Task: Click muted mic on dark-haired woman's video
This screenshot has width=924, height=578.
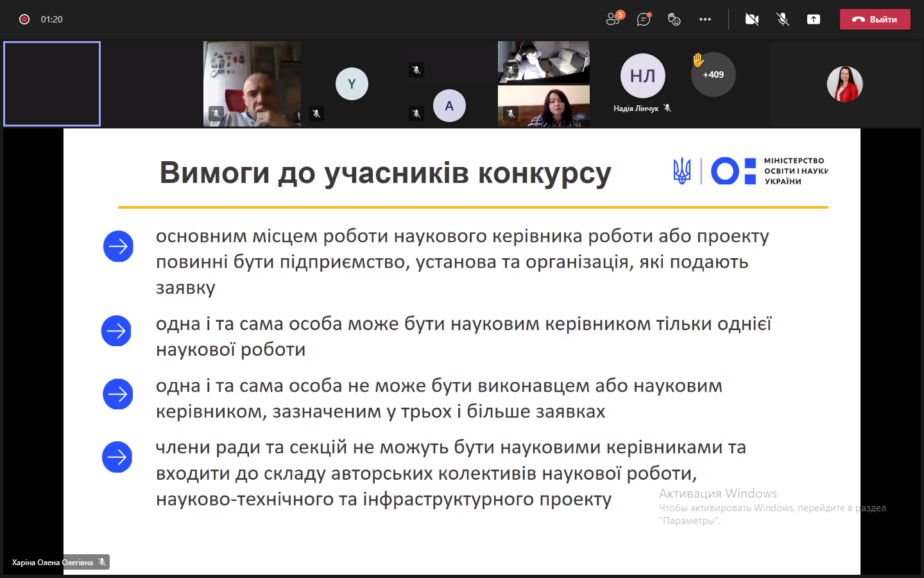Action: pos(511,114)
